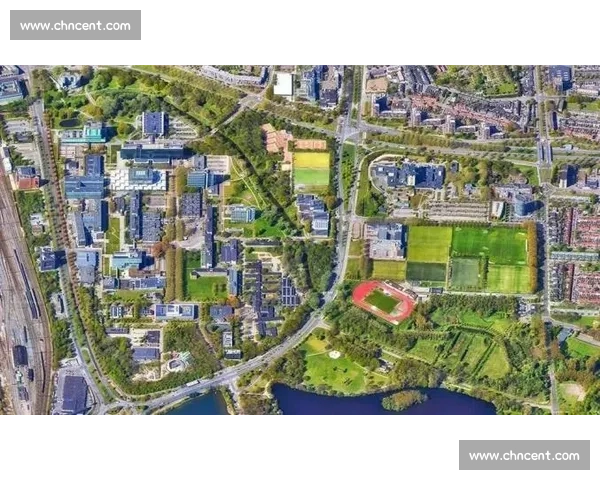This screenshot has height=480, width=600.
Task: Click the orange-roofed building beside the yellow field
Action: coord(277,139)
